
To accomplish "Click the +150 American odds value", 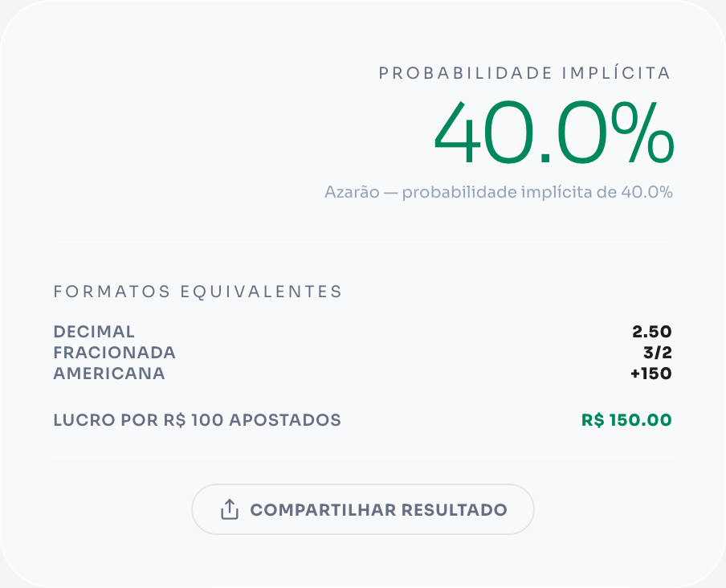I will click(652, 373).
